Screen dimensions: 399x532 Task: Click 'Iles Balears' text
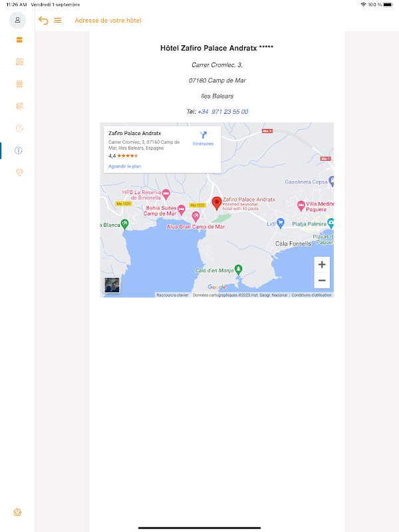[217, 96]
